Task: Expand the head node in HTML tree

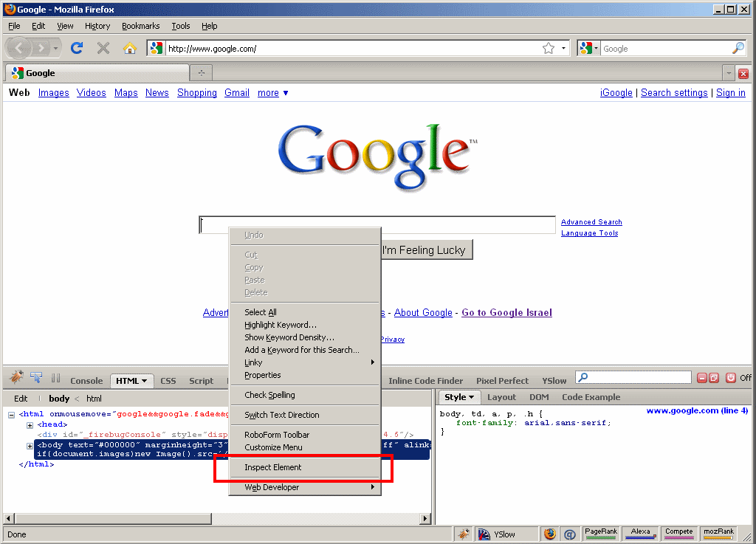Action: tap(30, 425)
